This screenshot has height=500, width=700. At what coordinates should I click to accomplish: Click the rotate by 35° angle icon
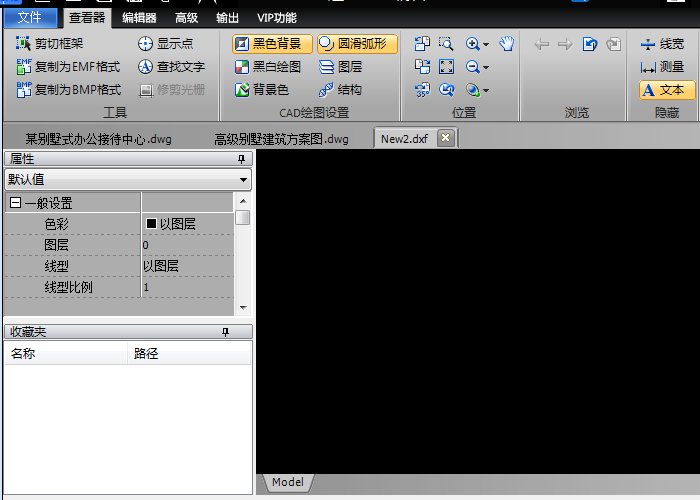[x=422, y=90]
